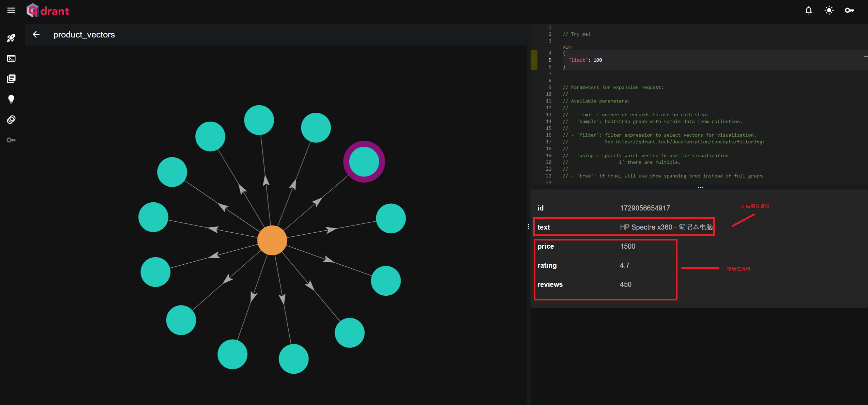Open the rocket Welcome page icon
Viewport: 868px width, 405px height.
[11, 38]
